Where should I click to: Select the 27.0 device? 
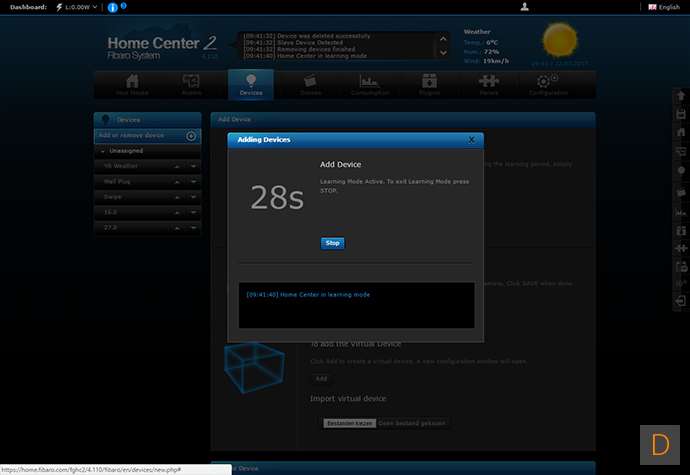(x=110, y=228)
